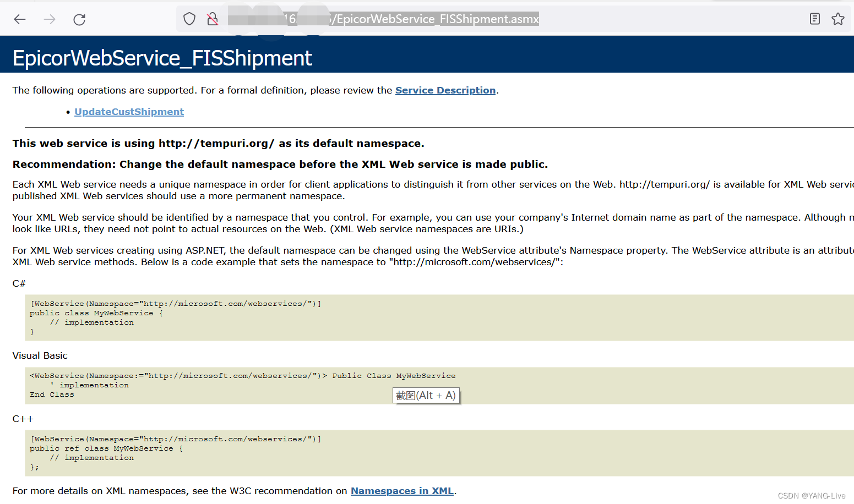
Task: Click 'For XML Web services creating using ASP.NET' paragraph
Action: tap(433, 256)
